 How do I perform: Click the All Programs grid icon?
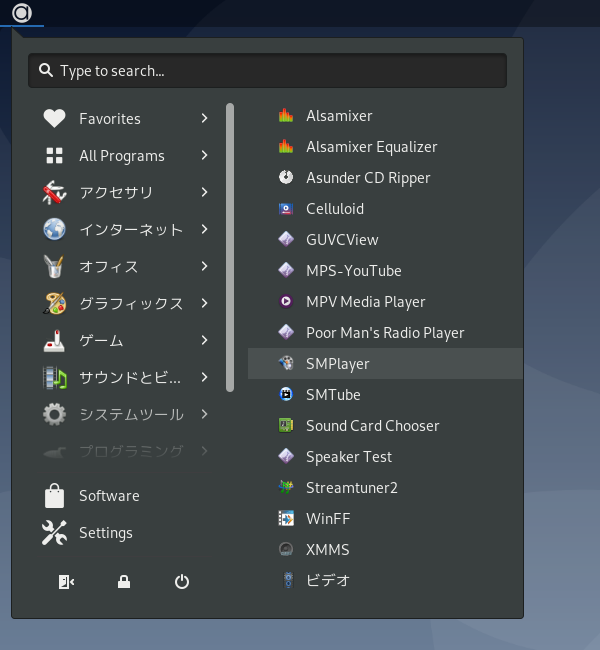(x=54, y=155)
